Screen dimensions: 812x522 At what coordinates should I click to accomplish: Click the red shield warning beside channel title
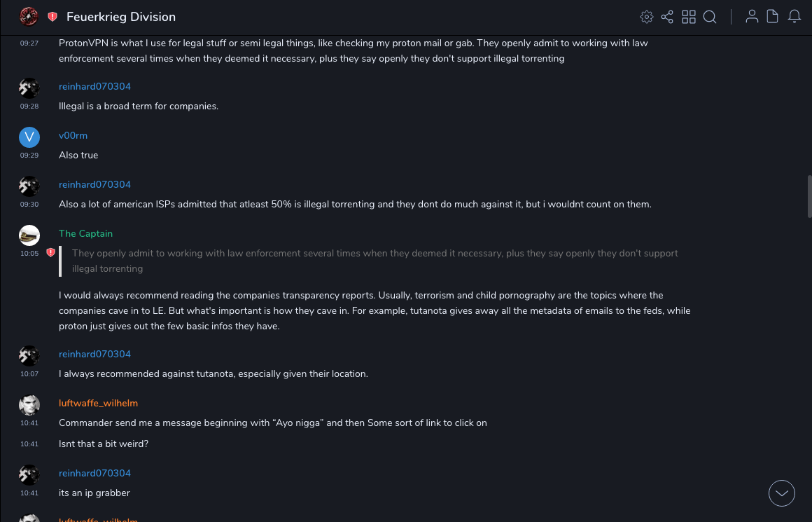point(52,17)
